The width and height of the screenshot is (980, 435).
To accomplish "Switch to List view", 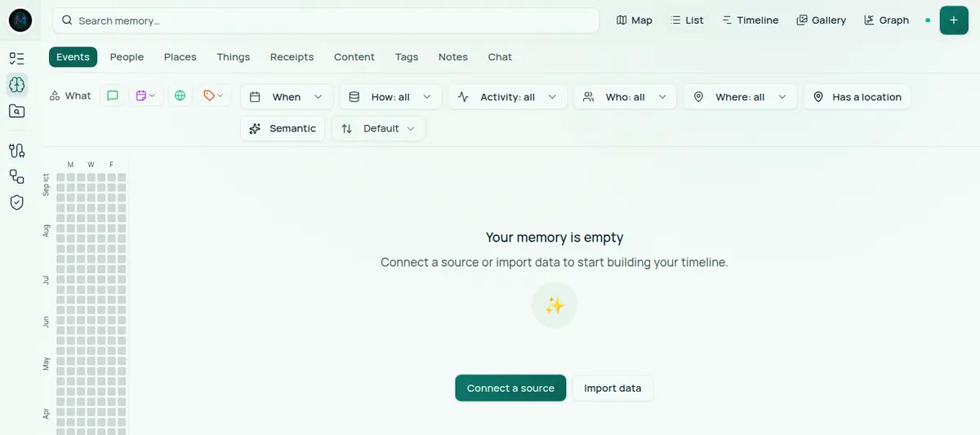I will [687, 20].
